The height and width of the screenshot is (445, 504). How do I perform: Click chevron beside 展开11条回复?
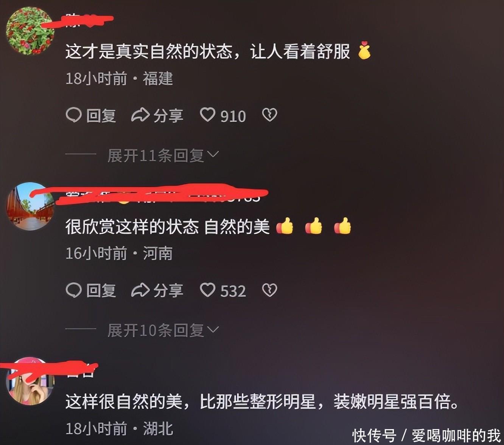coord(213,155)
